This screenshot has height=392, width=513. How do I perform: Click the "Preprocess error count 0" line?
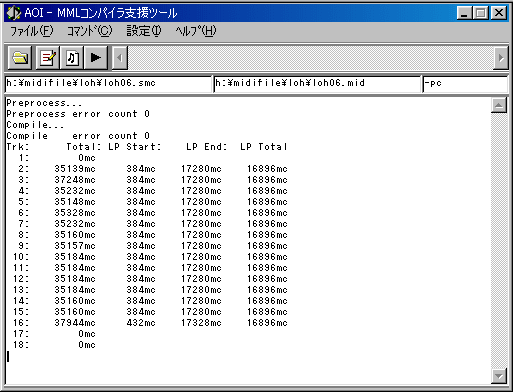[78, 114]
